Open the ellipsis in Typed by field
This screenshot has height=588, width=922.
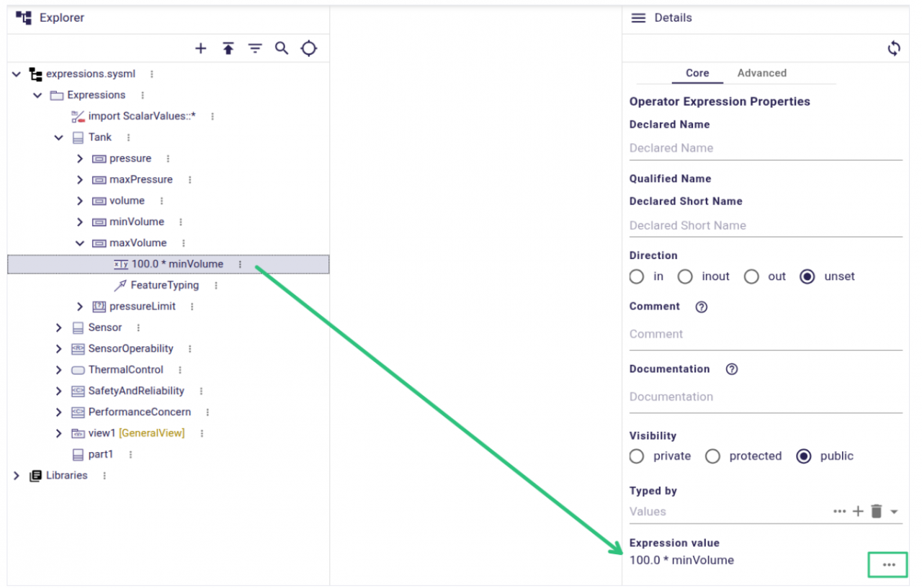click(x=839, y=511)
